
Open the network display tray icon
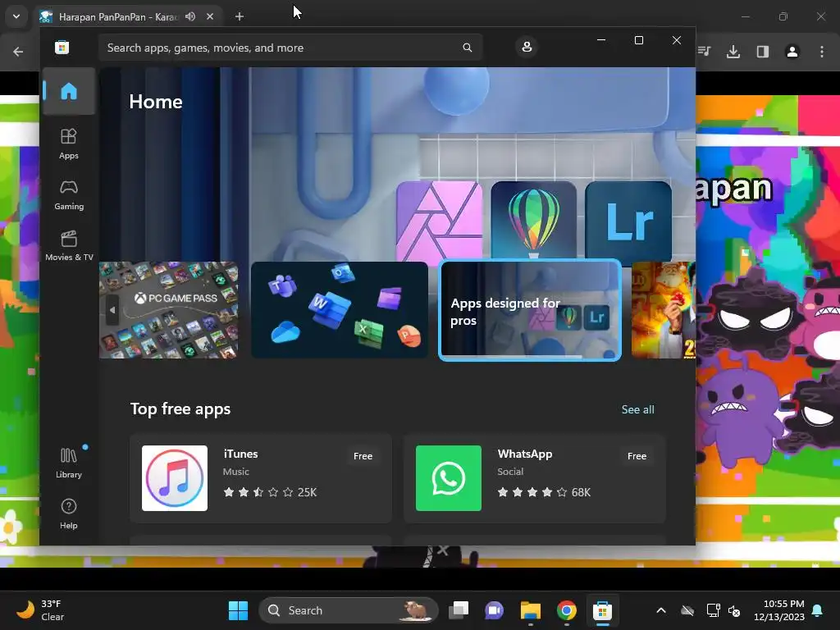[713, 610]
